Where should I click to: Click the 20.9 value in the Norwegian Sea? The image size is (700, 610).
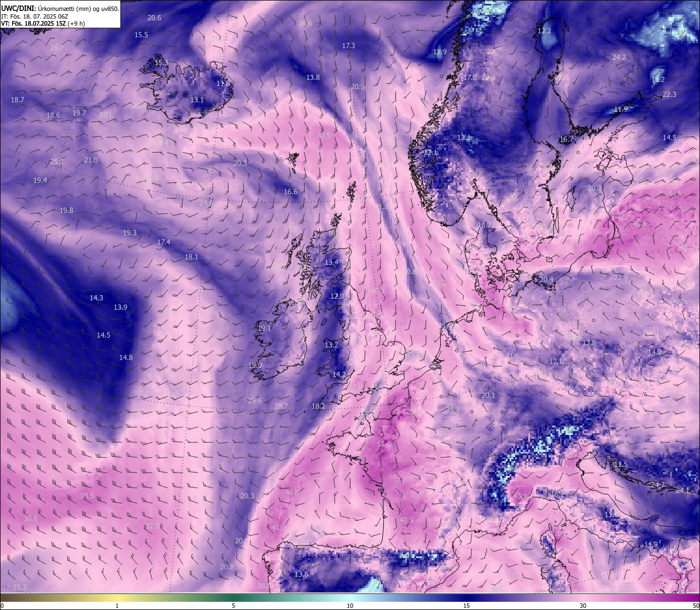click(x=358, y=86)
